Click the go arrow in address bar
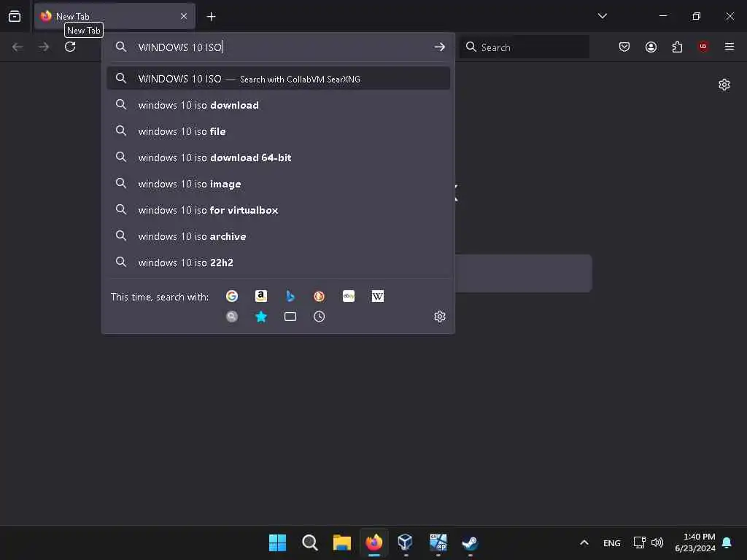The image size is (747, 560). point(439,47)
